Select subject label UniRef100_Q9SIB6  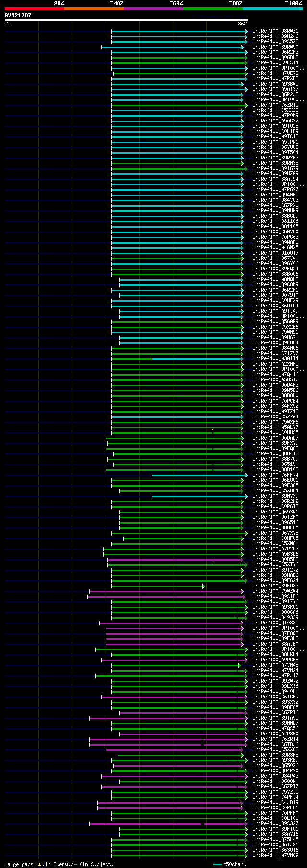tap(275, 596)
